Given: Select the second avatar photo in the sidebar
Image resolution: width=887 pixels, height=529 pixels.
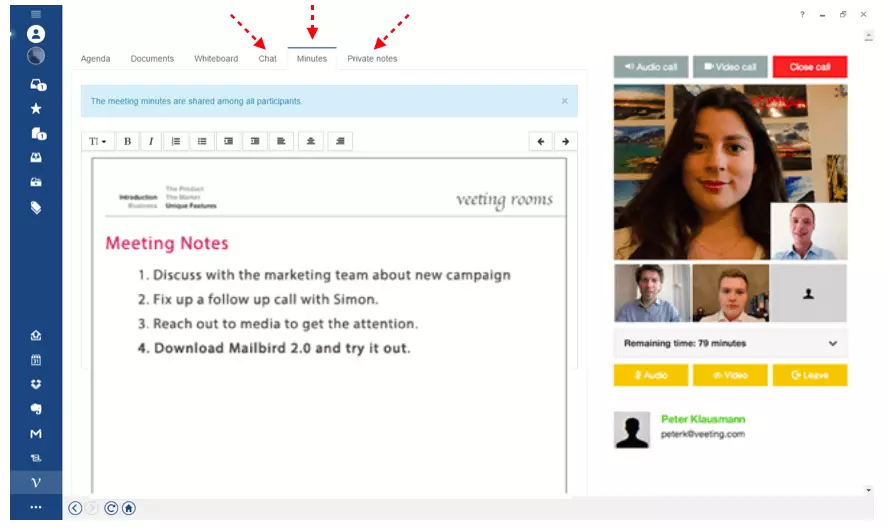Looking at the screenshot, I should (x=36, y=56).
